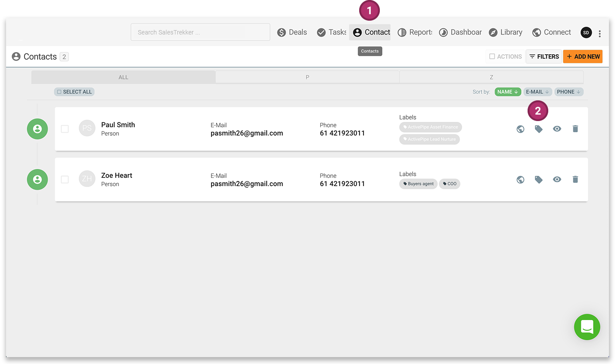Click the ZH avatar circle
615x364 pixels.
coord(87,179)
